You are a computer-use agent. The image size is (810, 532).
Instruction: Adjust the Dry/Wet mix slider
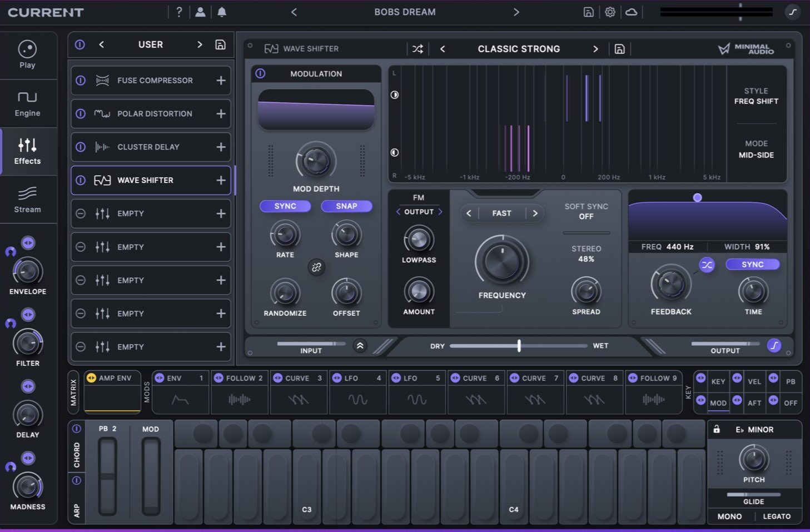click(x=519, y=346)
